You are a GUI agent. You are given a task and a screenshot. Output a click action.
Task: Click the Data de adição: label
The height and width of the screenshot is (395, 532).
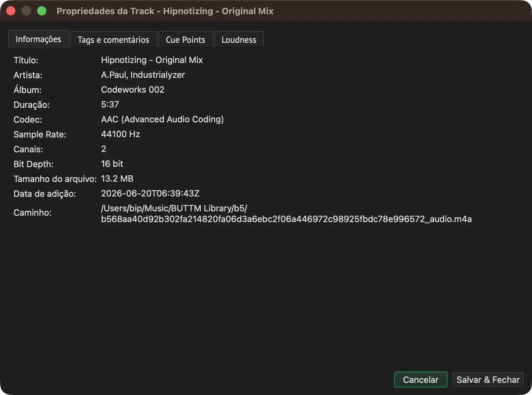[45, 194]
